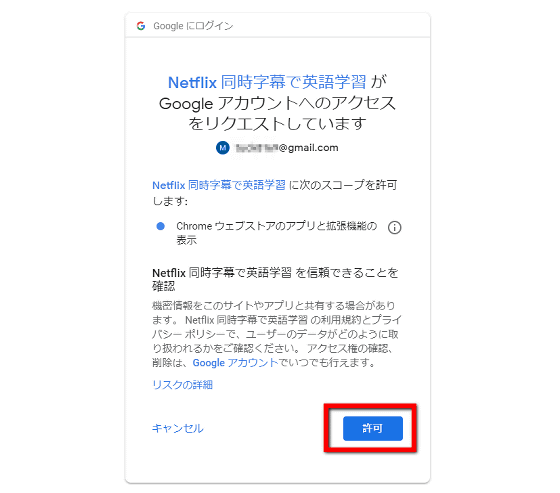
Task: Click をリクエストしています title line
Action: (x=278, y=124)
